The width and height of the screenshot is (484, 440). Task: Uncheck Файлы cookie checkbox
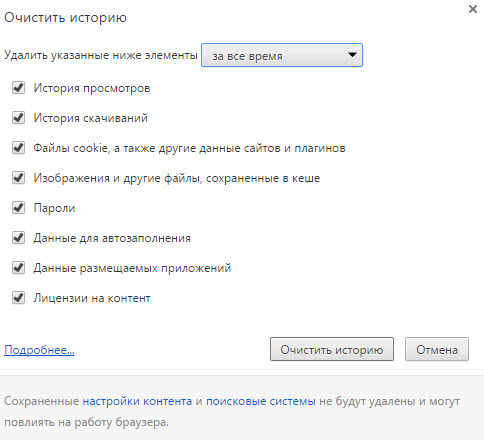(18, 148)
